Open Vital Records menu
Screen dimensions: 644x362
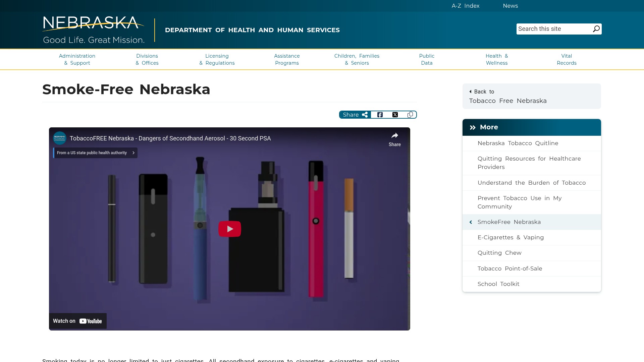(x=567, y=59)
